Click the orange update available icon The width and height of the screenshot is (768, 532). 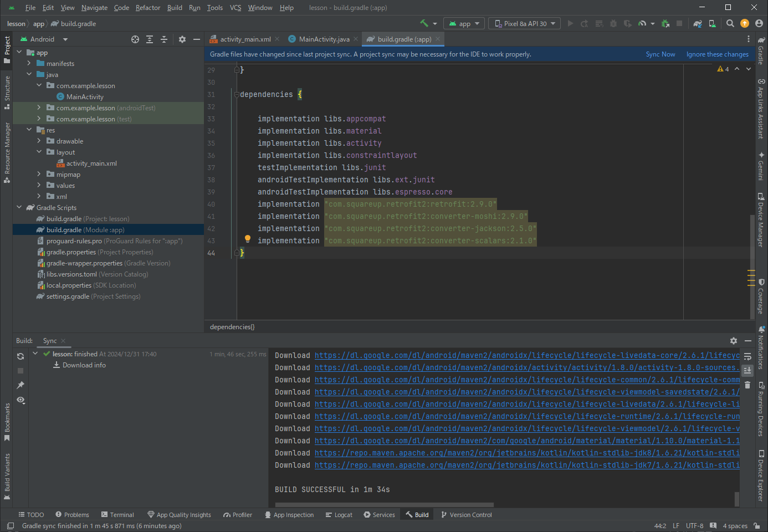[x=745, y=23]
